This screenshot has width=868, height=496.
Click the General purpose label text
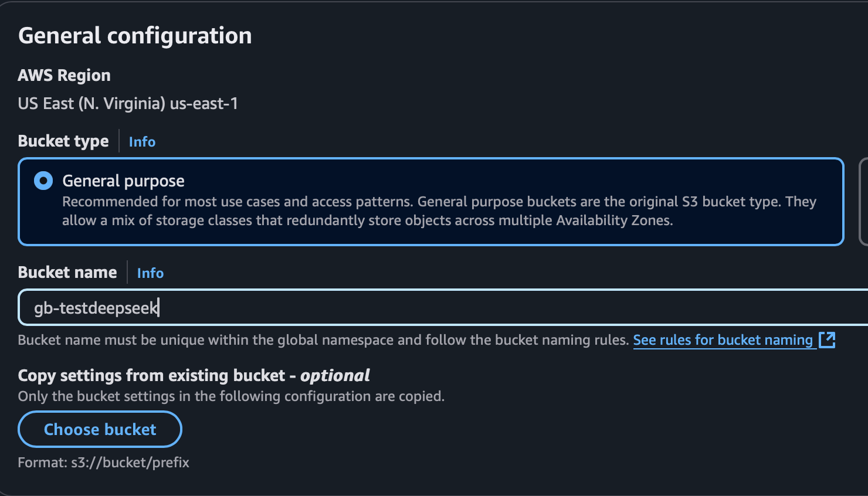[124, 181]
